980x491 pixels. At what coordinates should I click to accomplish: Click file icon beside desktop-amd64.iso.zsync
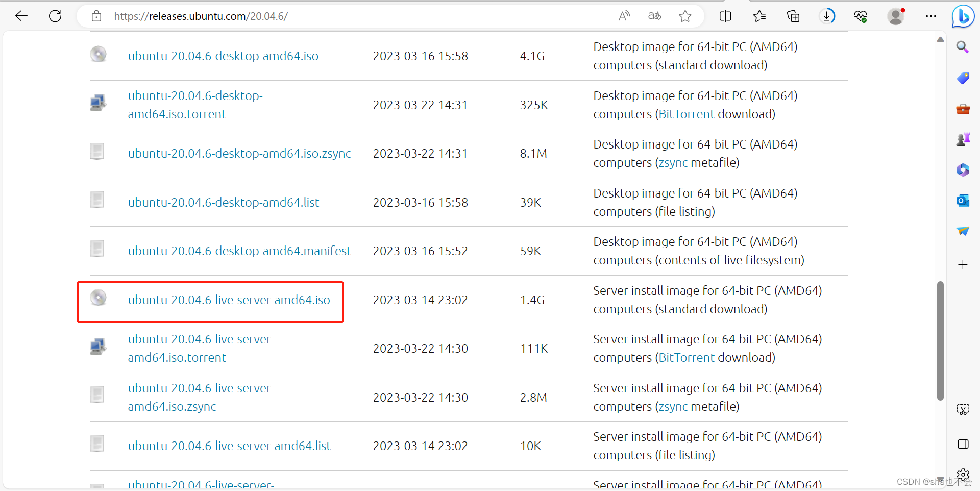click(97, 152)
